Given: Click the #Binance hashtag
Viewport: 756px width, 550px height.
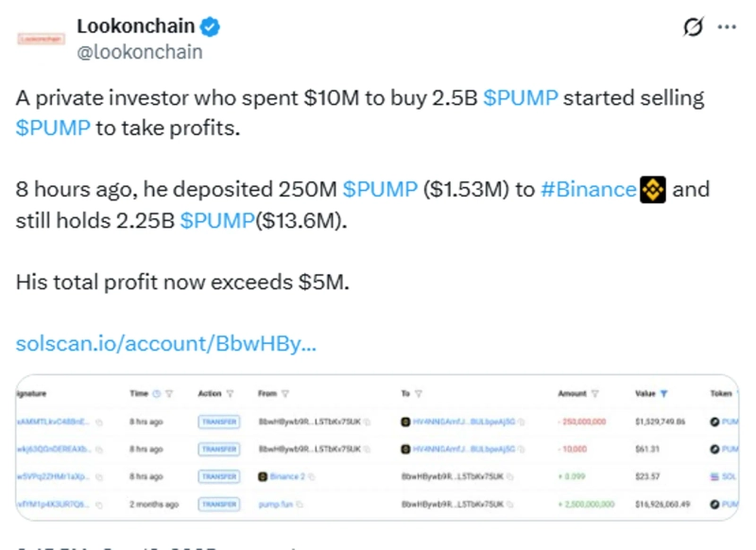Looking at the screenshot, I should (x=588, y=189).
